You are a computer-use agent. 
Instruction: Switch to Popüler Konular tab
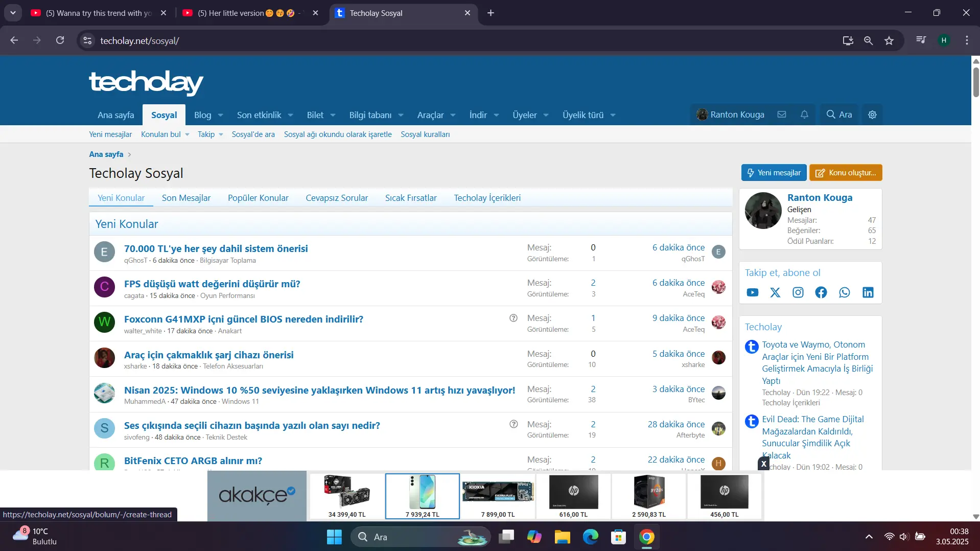pos(258,198)
